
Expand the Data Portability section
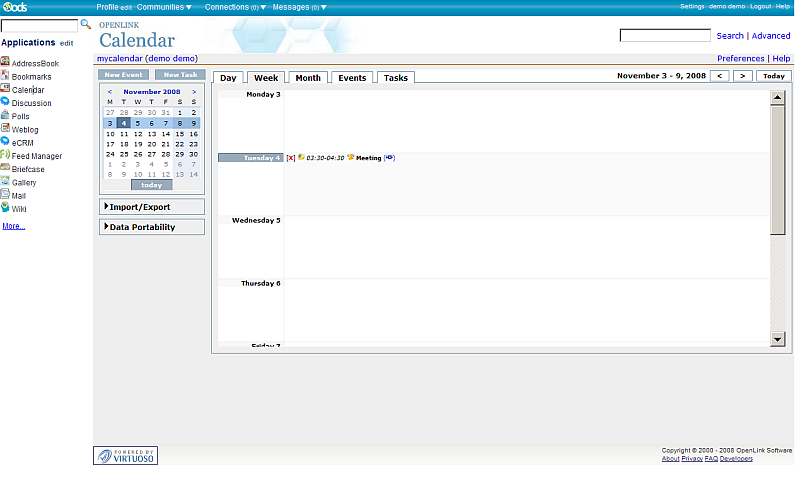pyautogui.click(x=152, y=227)
